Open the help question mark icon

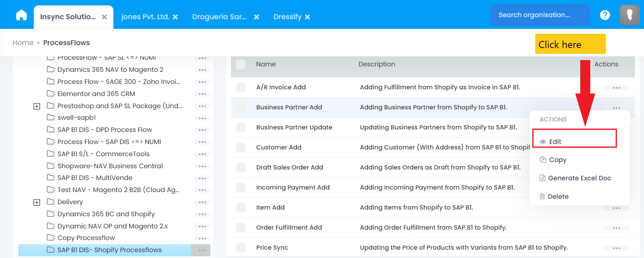605,15
